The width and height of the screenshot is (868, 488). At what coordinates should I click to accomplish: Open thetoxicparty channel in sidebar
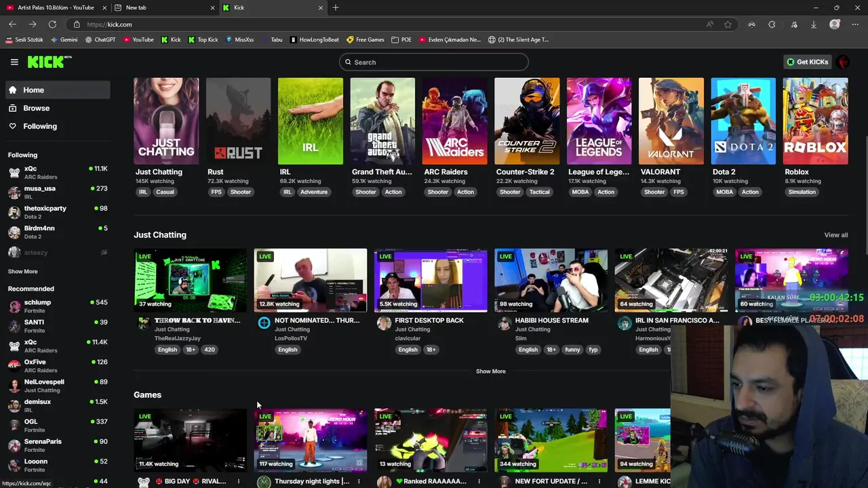58,211
